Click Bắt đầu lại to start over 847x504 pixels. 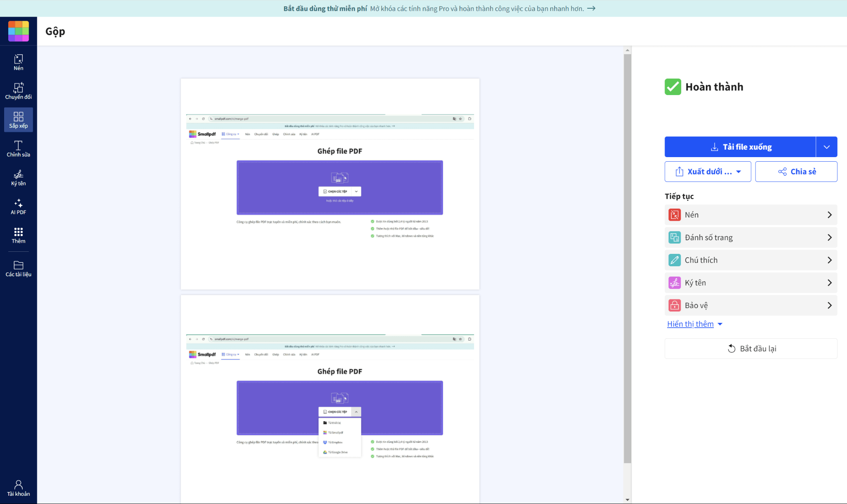(x=751, y=349)
